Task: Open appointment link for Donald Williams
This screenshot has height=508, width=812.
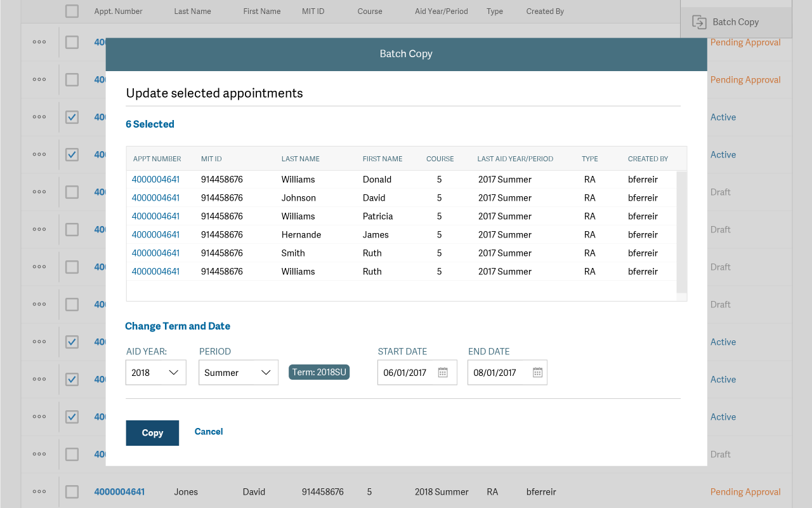Action: coord(155,180)
